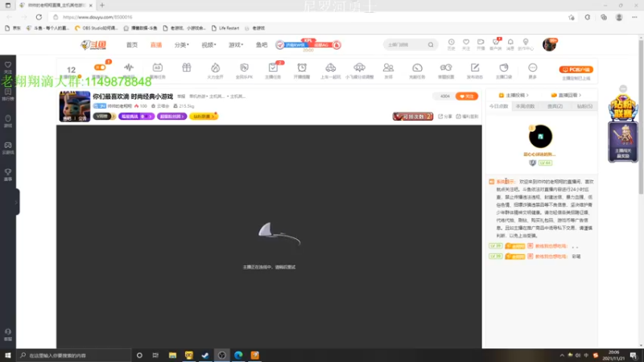Collapse the floating promo with minus button
This screenshot has width=644, height=362.
click(623, 88)
